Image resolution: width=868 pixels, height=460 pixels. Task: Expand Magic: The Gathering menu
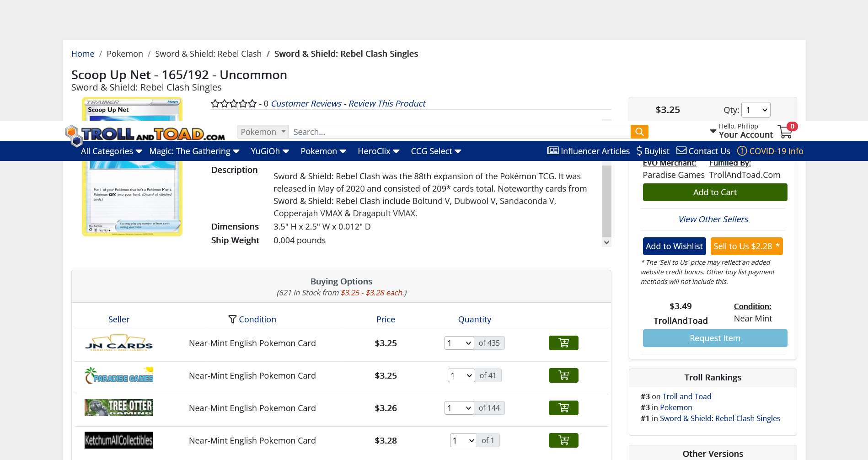pos(194,151)
